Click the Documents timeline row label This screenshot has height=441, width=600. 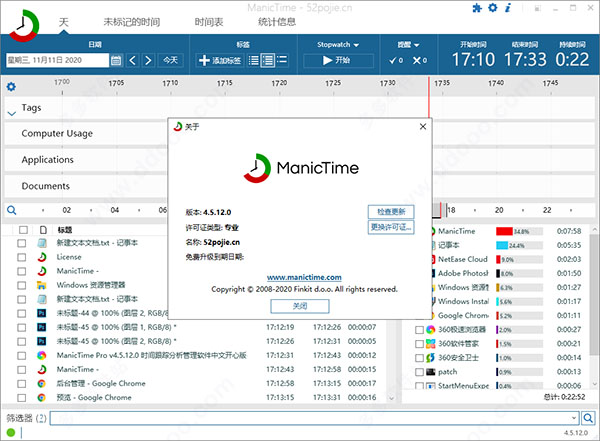pyautogui.click(x=46, y=186)
